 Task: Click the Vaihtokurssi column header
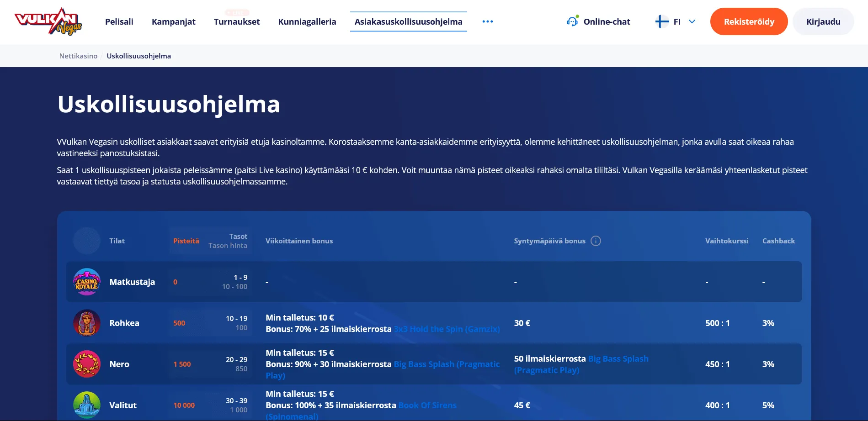click(727, 241)
